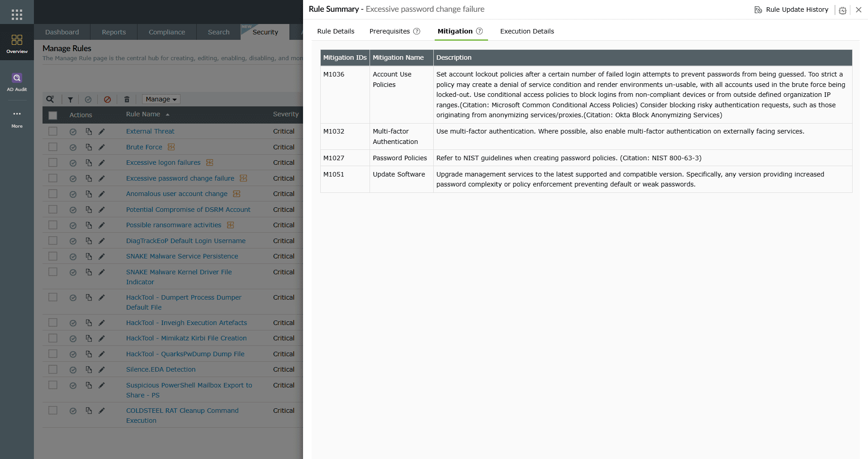The height and width of the screenshot is (459, 868).
Task: Check the Anomalous user account change checkbox
Action: pyautogui.click(x=53, y=194)
